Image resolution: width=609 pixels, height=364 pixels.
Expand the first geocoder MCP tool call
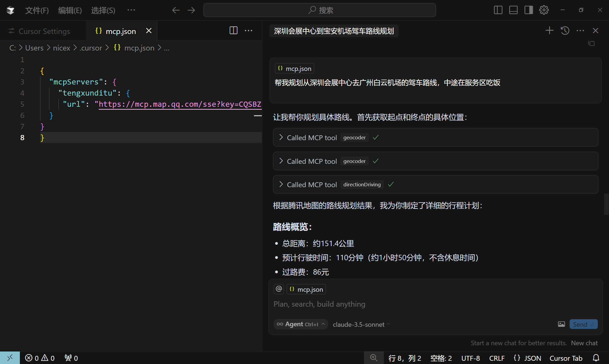[x=281, y=137]
